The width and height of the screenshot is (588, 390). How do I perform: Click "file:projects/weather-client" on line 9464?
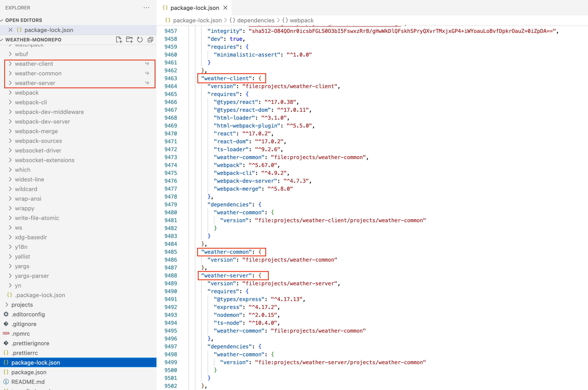[x=290, y=86]
